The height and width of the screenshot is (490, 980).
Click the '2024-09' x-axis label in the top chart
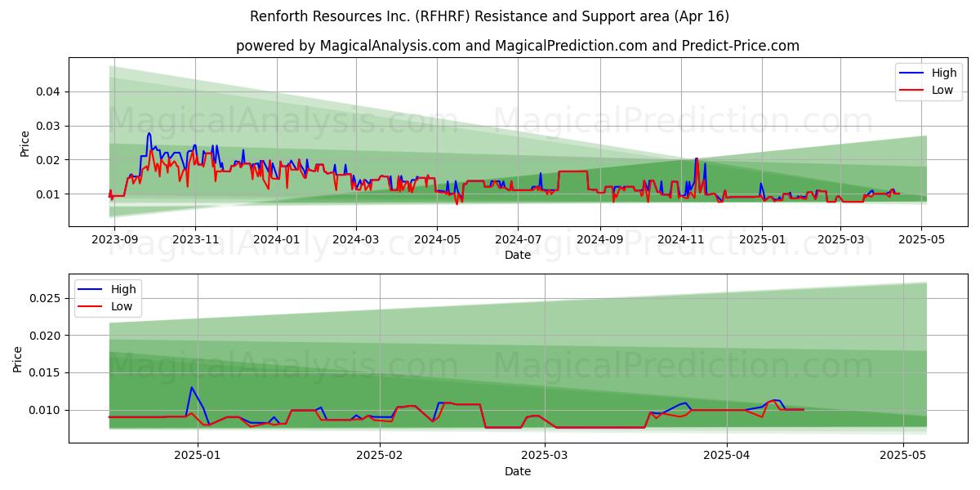coord(600,240)
